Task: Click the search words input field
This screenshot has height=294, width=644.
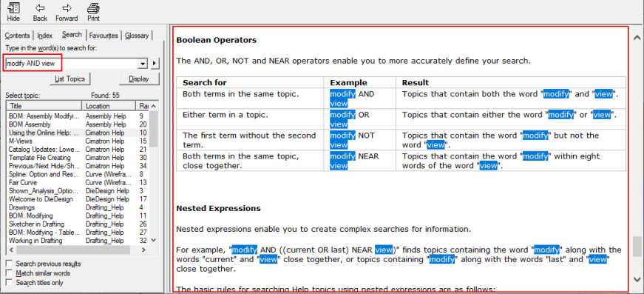Action: [x=72, y=64]
